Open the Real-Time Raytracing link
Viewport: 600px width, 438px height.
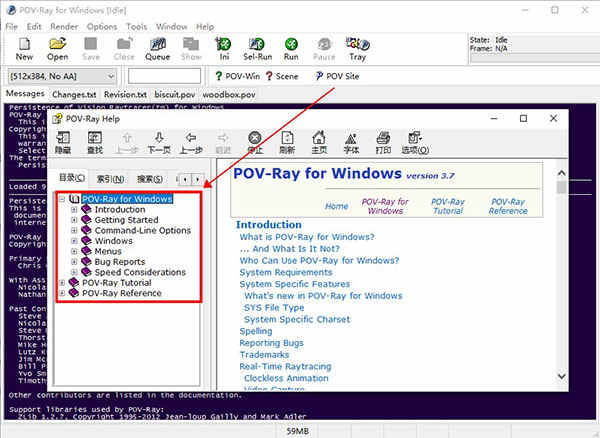tap(285, 366)
